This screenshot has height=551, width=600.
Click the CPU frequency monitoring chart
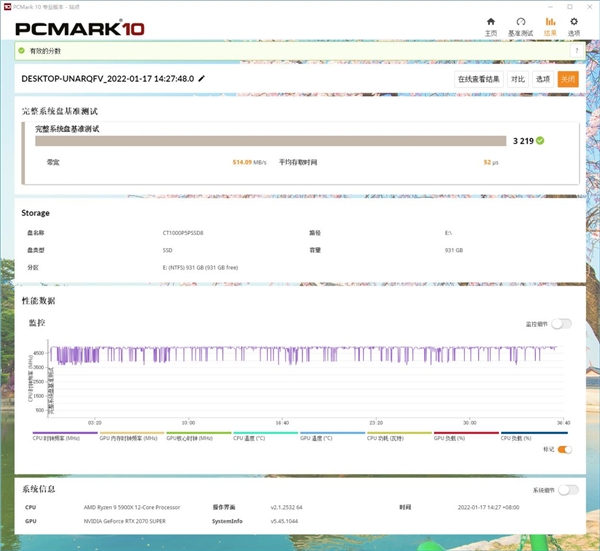[x=306, y=379]
